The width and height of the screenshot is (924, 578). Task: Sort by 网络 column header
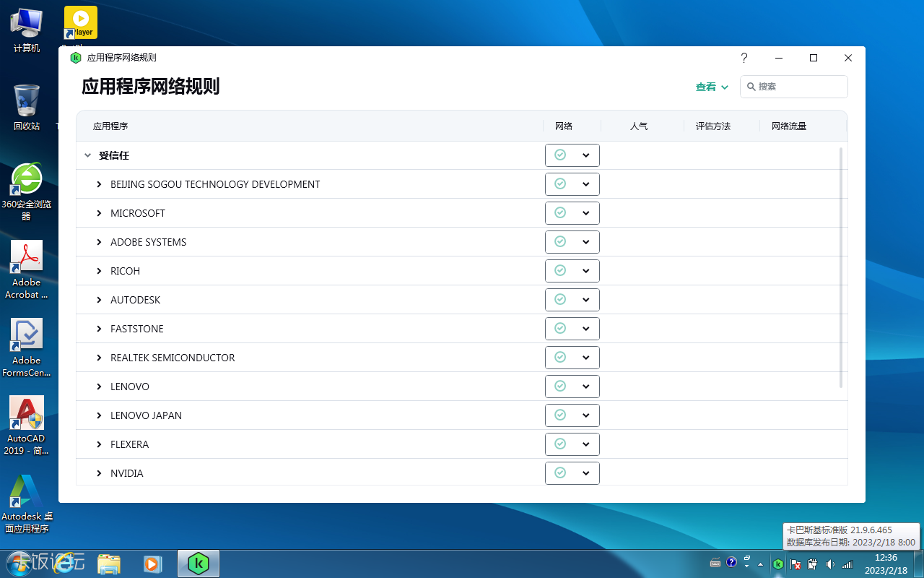click(564, 126)
